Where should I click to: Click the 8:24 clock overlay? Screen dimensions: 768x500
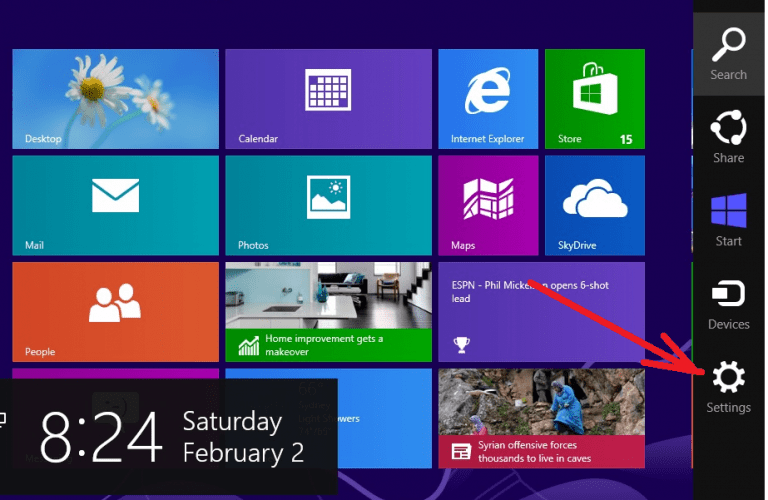101,437
